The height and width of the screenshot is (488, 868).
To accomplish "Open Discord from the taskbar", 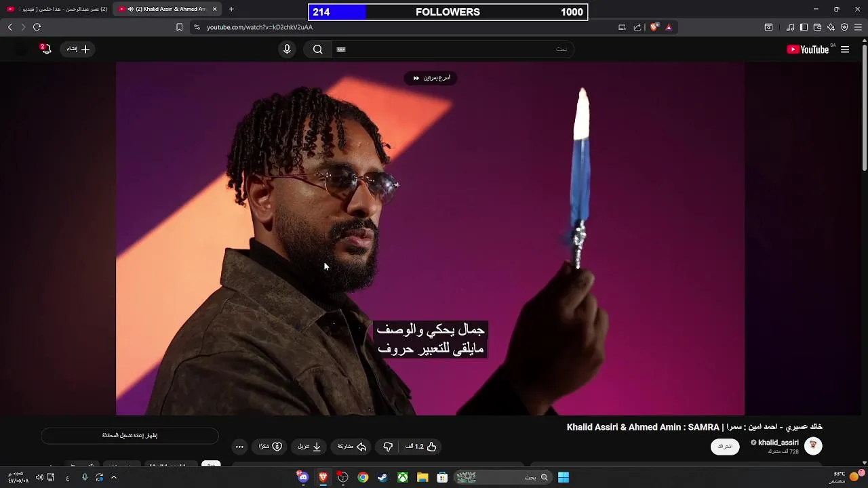I will pyautogui.click(x=303, y=477).
